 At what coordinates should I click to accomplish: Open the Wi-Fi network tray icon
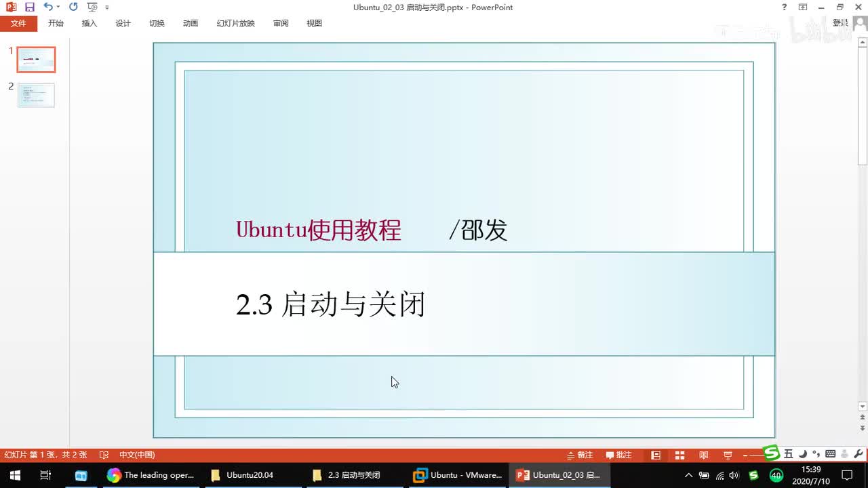[720, 475]
